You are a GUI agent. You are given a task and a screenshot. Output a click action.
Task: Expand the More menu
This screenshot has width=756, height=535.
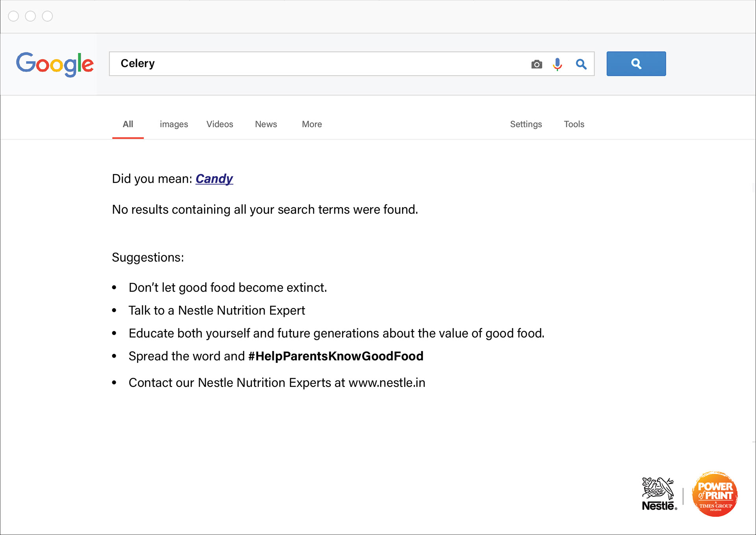[x=312, y=124]
